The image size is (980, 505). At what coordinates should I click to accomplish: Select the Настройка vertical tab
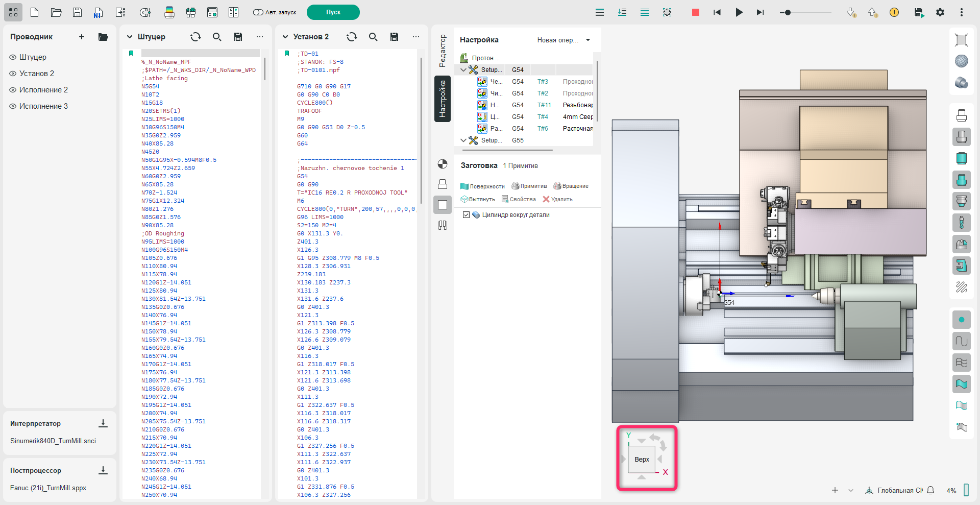443,99
